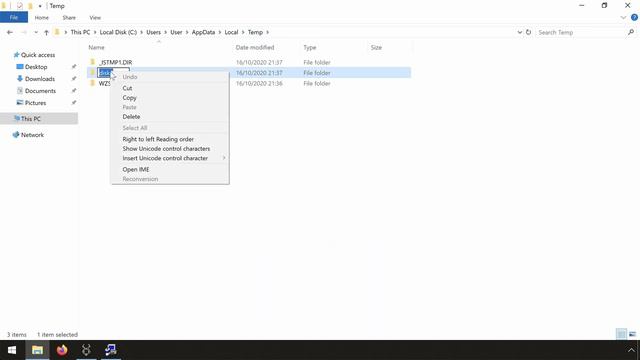Click AppData in the breadcrumb path
This screenshot has height=360, width=640.
[x=203, y=32]
